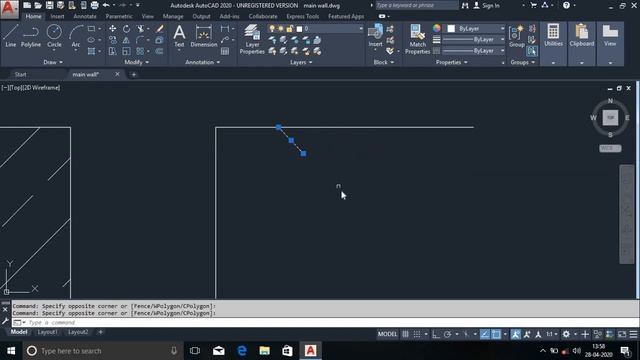This screenshot has width=640, height=360.
Task: Select the Copy tool
Action: pyautogui.click(x=112, y=40)
